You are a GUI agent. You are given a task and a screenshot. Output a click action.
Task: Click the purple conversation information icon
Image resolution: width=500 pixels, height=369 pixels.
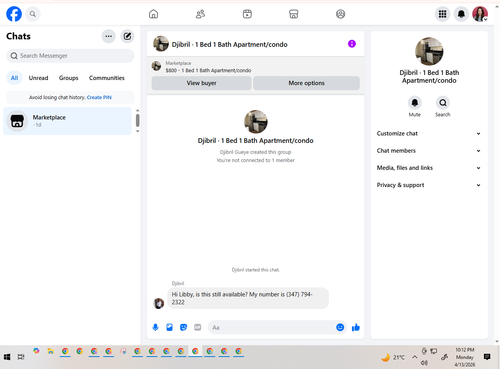[x=352, y=44]
